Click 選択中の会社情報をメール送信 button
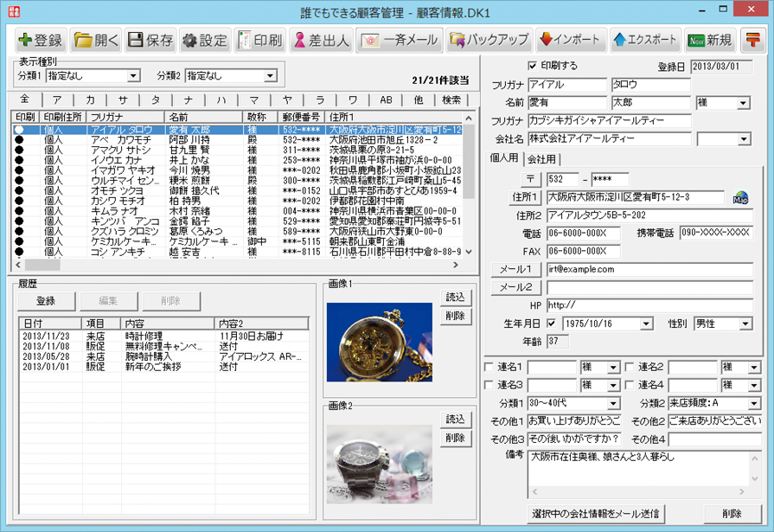Image resolution: width=774 pixels, height=532 pixels. (x=596, y=514)
